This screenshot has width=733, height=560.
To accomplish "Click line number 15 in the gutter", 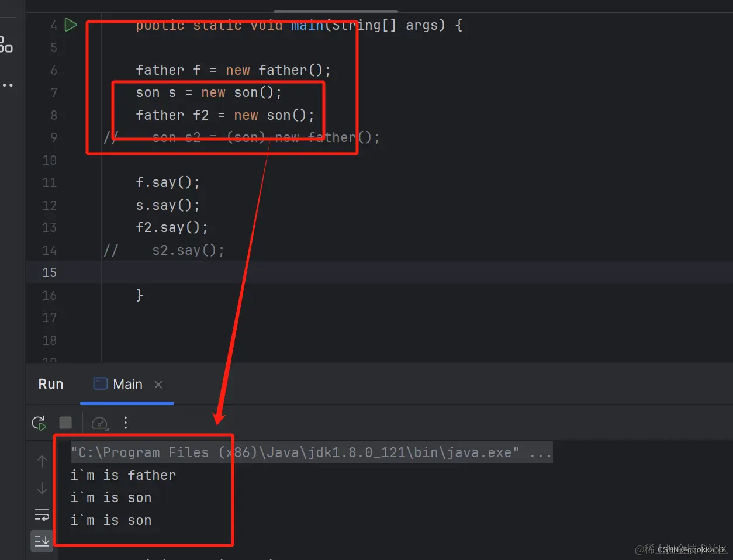I will coord(50,272).
